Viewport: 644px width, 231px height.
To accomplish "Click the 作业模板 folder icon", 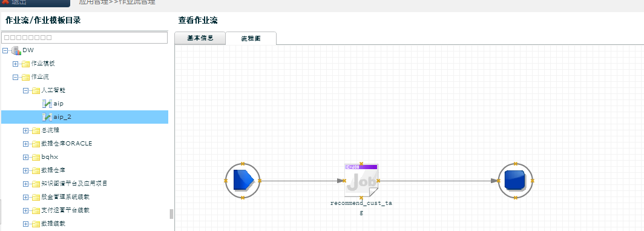I will point(26,64).
